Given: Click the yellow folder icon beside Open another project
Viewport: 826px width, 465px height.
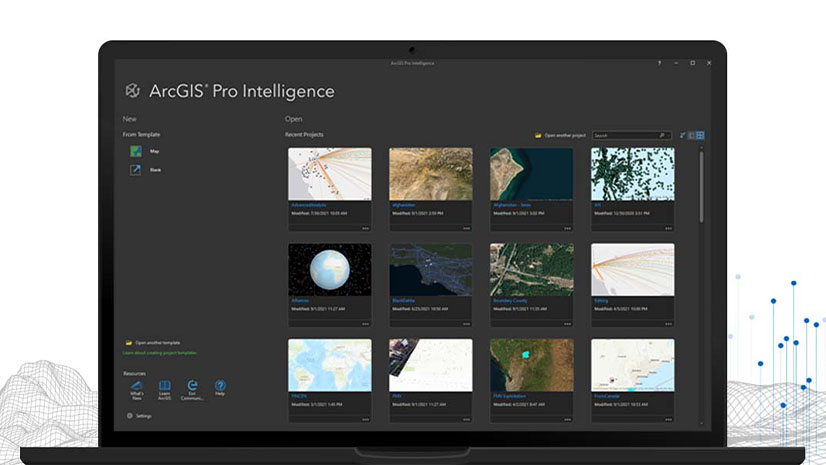Looking at the screenshot, I should [538, 135].
